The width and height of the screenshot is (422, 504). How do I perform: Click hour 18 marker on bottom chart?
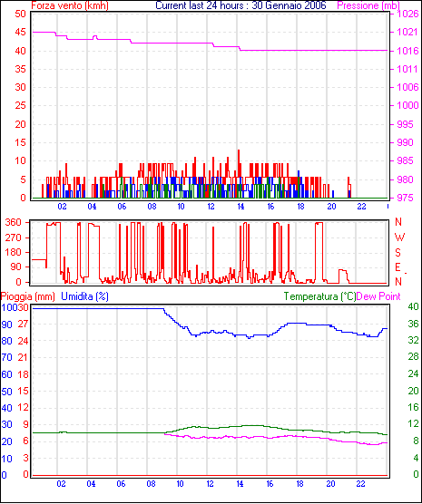(300, 484)
